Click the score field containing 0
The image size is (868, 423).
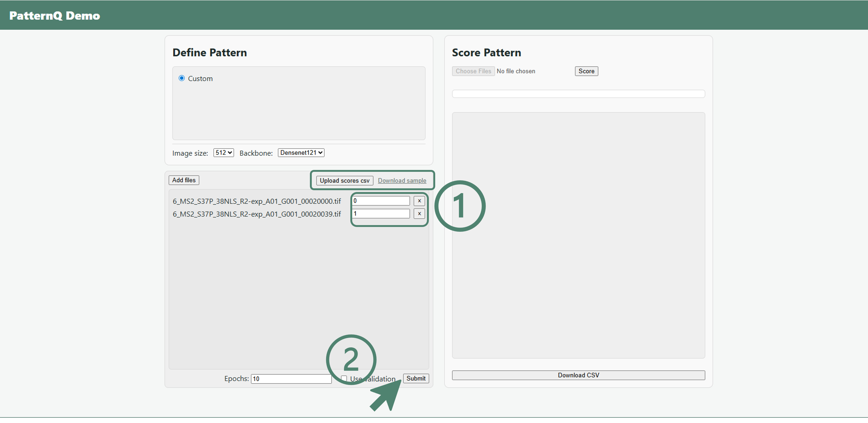pos(381,201)
